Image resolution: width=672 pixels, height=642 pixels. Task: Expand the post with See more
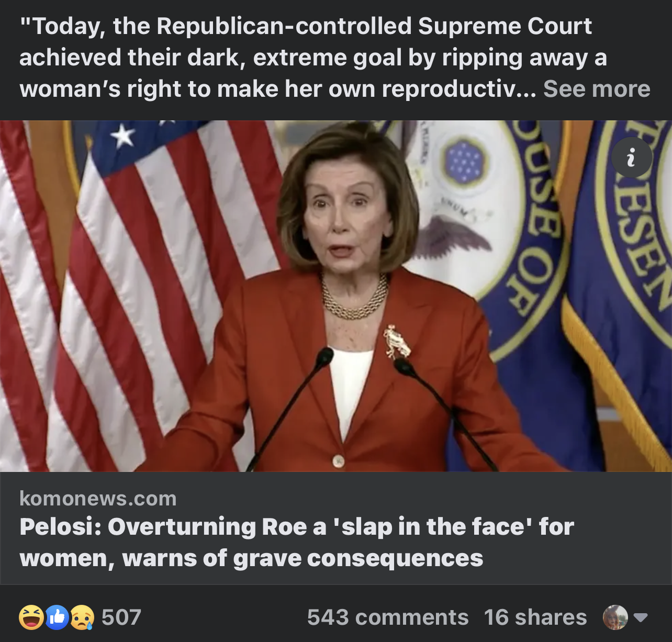[x=597, y=89]
